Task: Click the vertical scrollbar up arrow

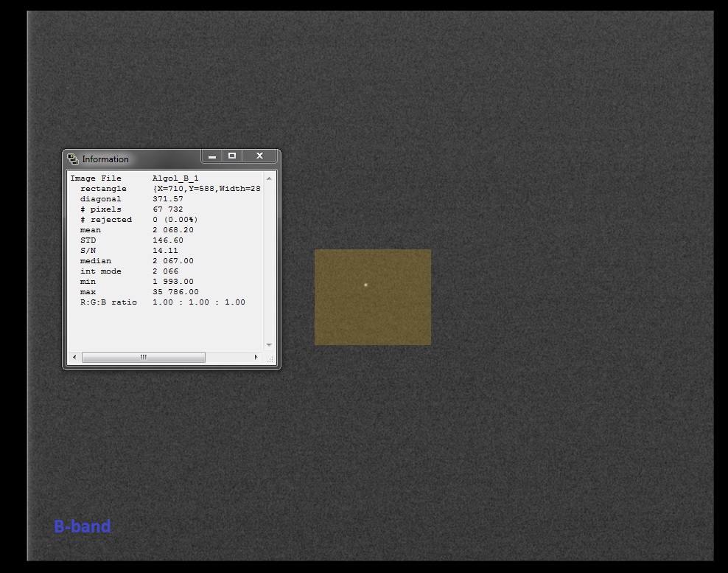Action: coord(269,178)
